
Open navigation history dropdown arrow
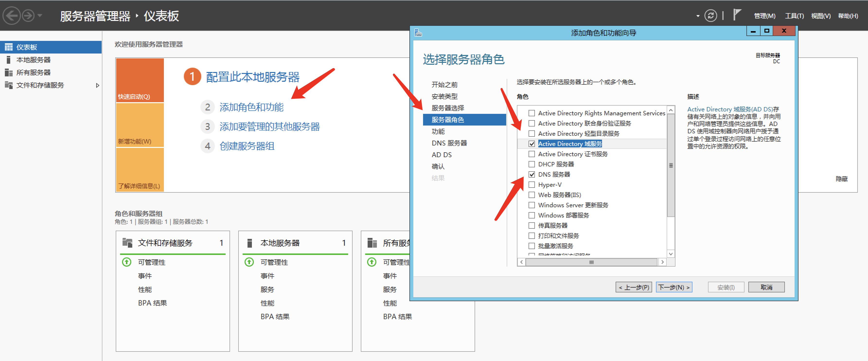click(x=40, y=16)
